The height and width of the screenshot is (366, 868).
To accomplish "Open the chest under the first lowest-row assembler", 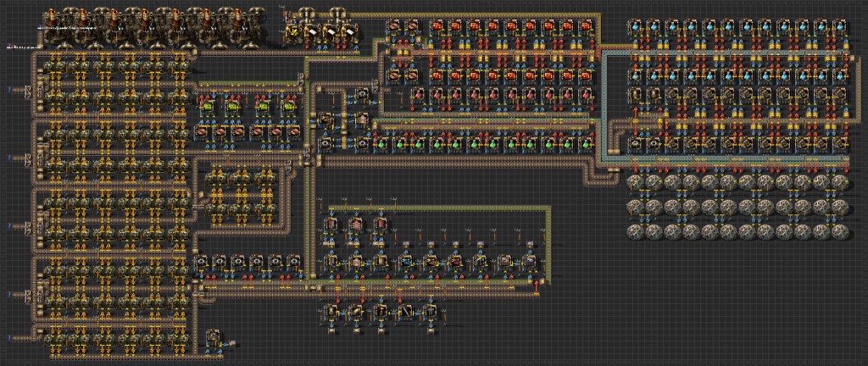I will 331,330.
